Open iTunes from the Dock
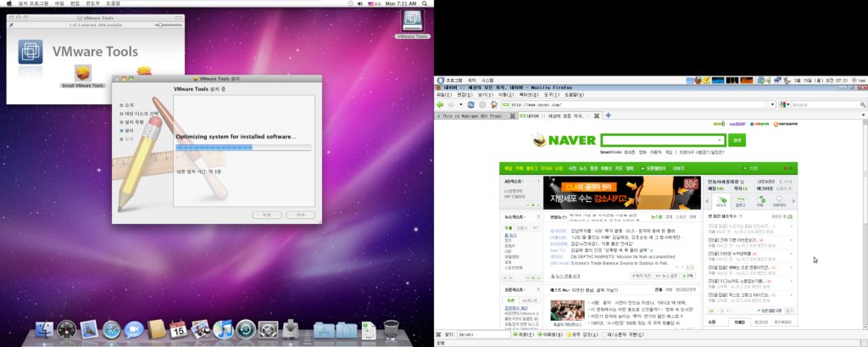Viewport: 868px width, 347px height. coord(223,330)
